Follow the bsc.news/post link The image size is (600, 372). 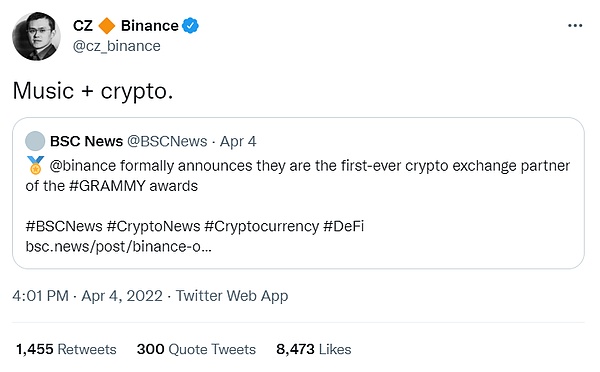tap(118, 246)
